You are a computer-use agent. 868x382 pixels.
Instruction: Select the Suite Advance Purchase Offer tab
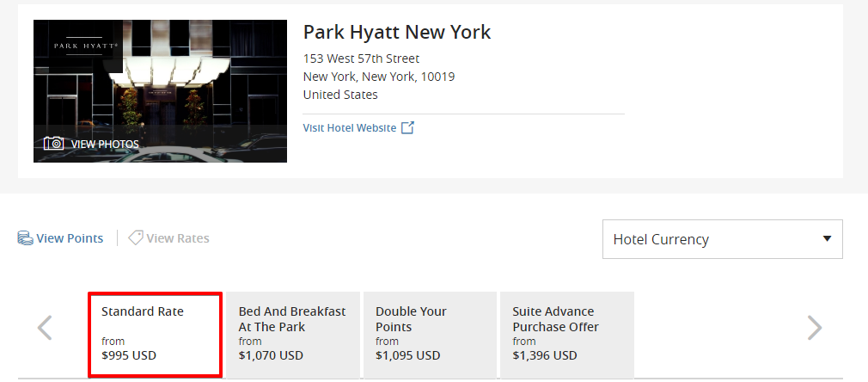[x=566, y=334]
